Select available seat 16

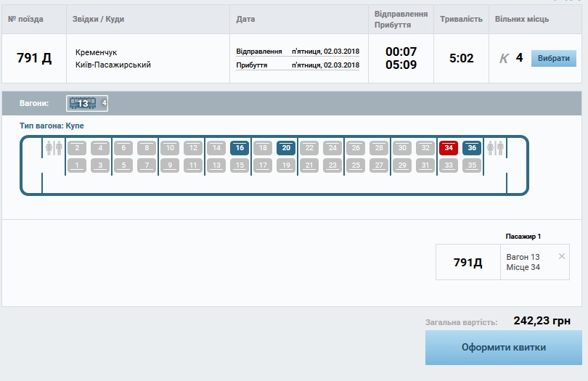(x=240, y=148)
